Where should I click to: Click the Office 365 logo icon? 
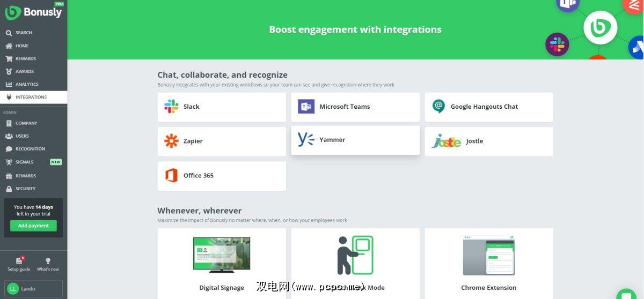[171, 175]
